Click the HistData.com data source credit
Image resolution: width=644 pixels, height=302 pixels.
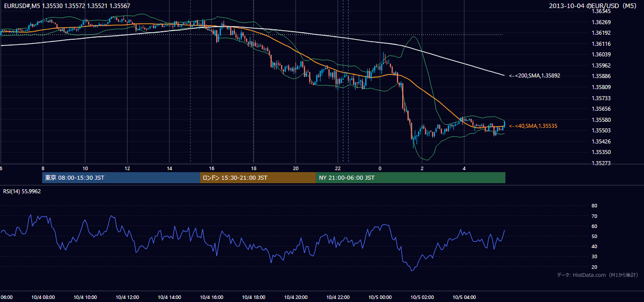598,275
